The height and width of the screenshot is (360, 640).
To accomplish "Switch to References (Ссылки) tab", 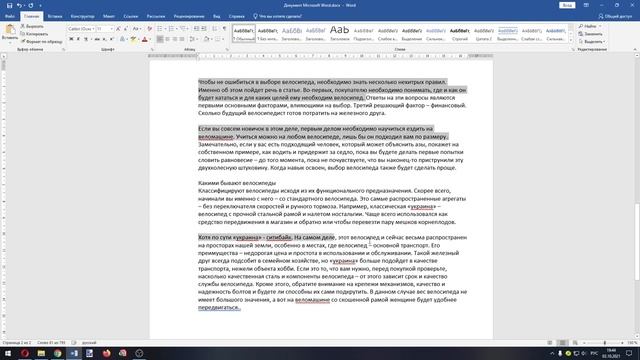I will tap(131, 16).
